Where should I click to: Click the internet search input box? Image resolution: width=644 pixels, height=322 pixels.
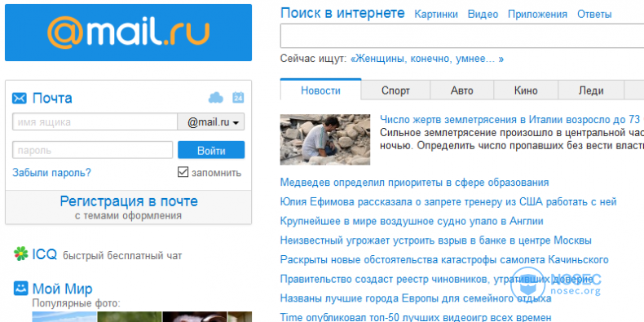[x=462, y=36]
